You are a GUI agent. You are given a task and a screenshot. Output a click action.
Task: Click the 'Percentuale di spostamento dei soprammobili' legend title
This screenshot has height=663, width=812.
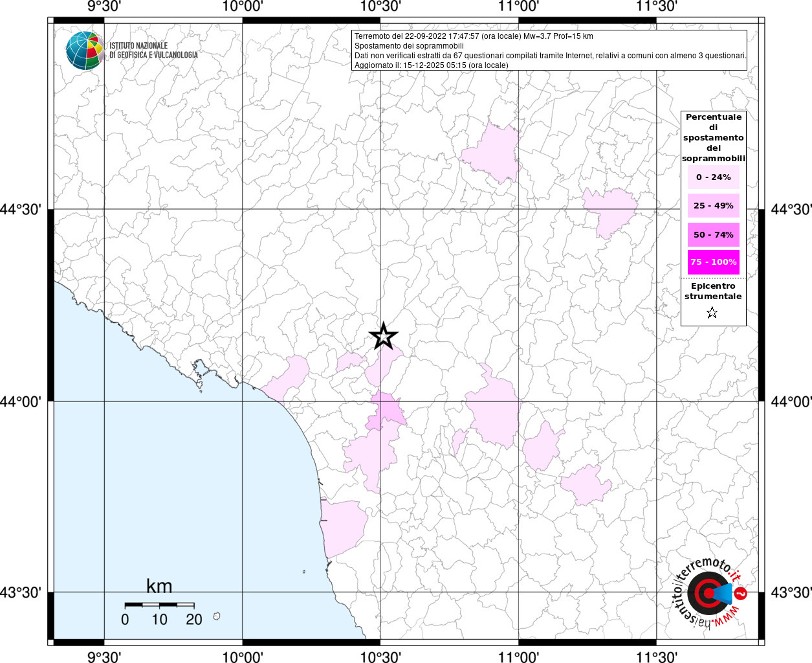713,137
